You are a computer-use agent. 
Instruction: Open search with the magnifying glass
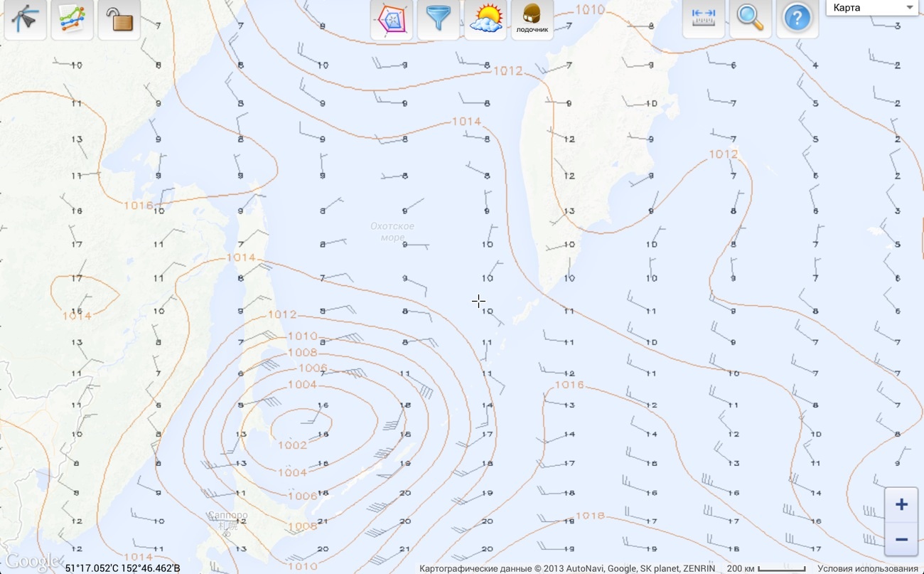[x=750, y=18]
